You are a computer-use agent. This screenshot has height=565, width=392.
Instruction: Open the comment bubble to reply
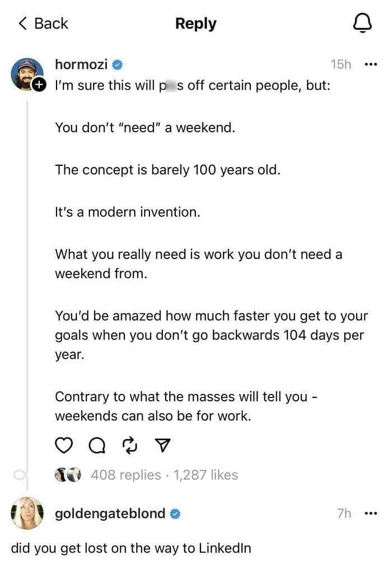coord(96,444)
